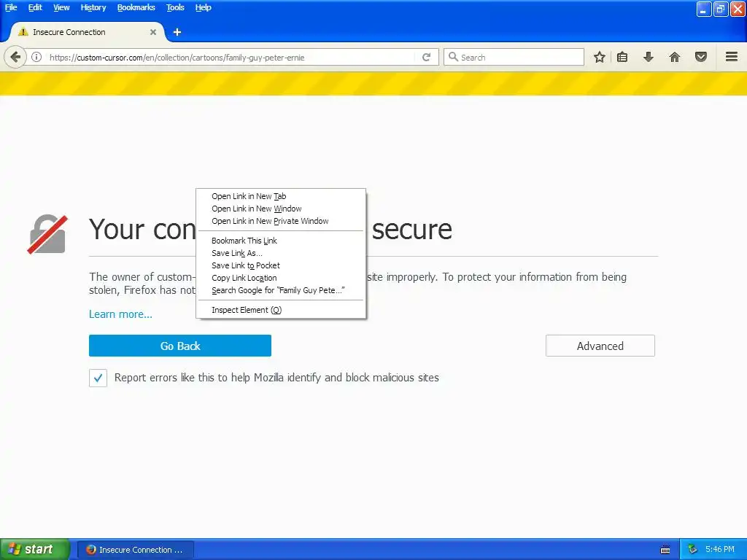The height and width of the screenshot is (560, 747).
Task: Open the Bookmarks menu
Action: tap(136, 7)
